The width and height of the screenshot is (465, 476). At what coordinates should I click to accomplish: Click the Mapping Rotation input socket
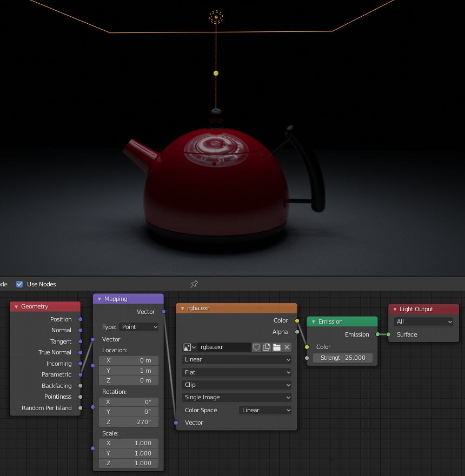[x=93, y=407]
